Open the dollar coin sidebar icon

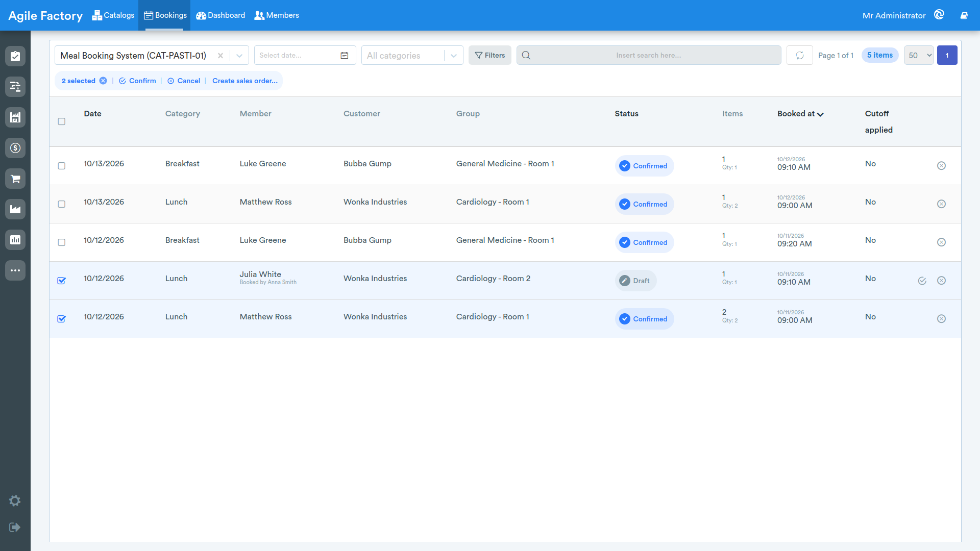(x=15, y=148)
